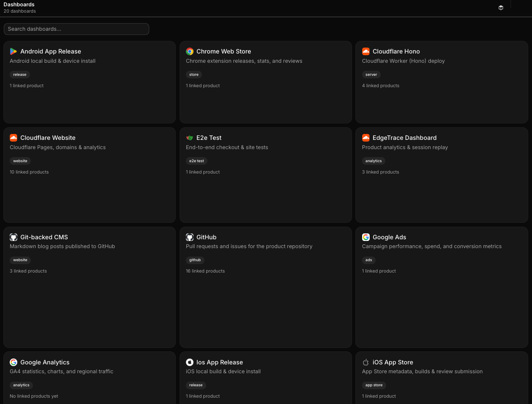Open the GitHub dashboard title
This screenshot has height=404, width=532.
tap(207, 237)
